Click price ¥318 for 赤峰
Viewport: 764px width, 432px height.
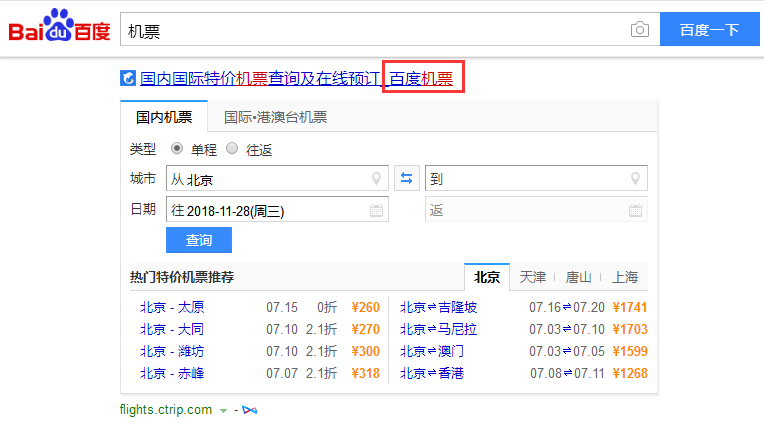tap(365, 373)
